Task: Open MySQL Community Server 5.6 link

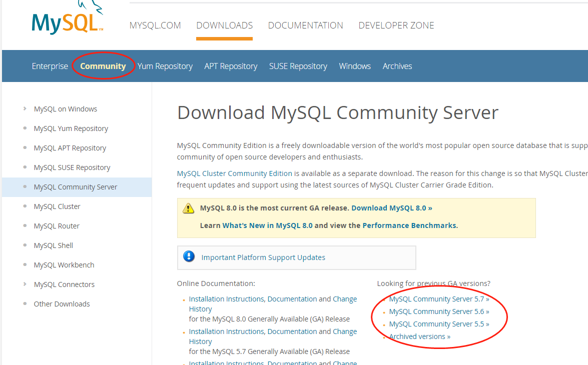Action: 439,311
